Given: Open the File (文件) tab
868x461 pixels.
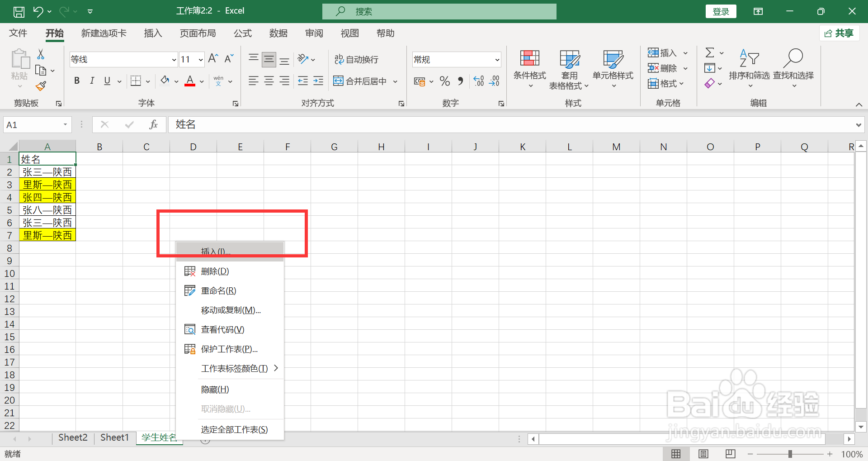Looking at the screenshot, I should click(x=18, y=33).
